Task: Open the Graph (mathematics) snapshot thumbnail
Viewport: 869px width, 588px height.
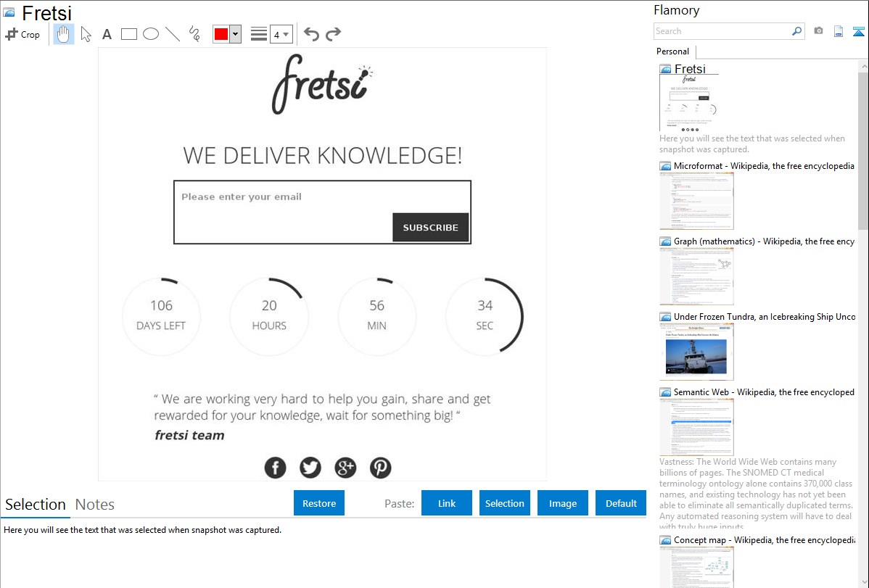Action: (x=696, y=276)
